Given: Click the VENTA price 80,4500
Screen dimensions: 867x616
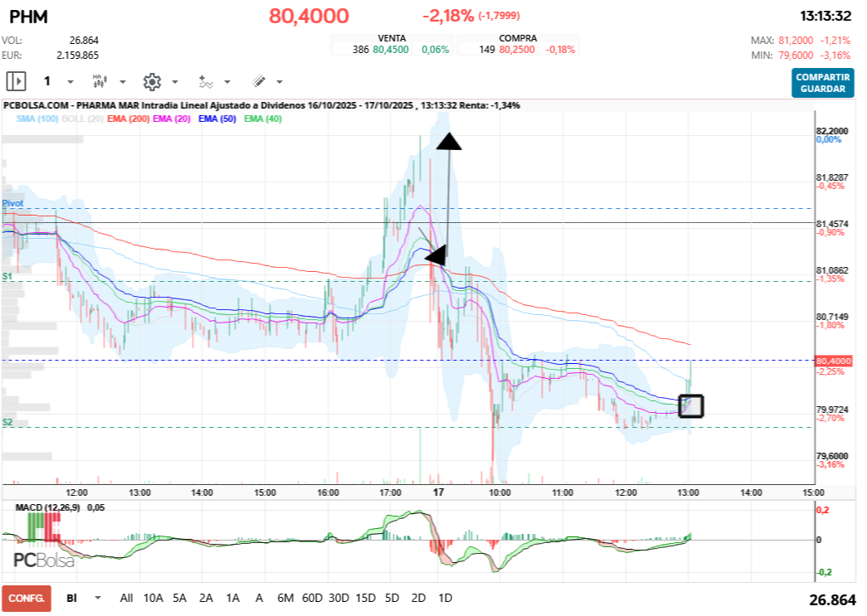Looking at the screenshot, I should pos(391,50).
